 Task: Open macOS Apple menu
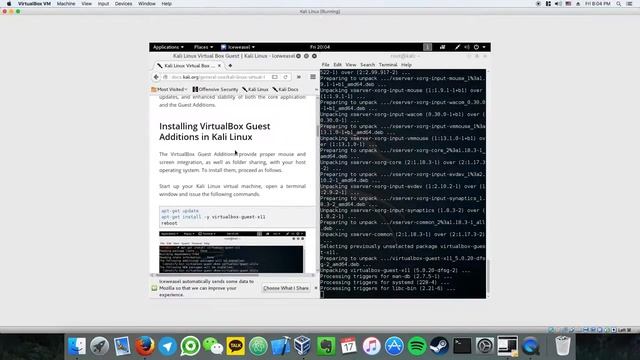[9, 4]
